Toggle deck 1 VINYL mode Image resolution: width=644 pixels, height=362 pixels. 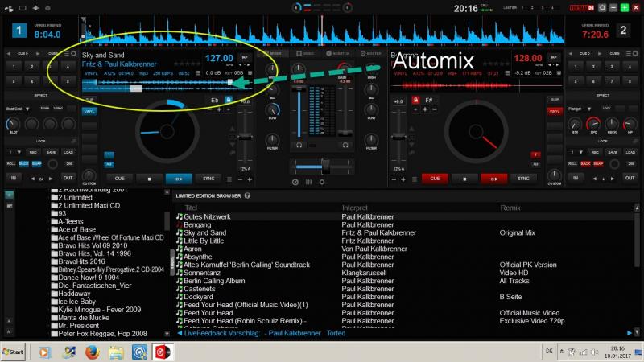coord(89,111)
